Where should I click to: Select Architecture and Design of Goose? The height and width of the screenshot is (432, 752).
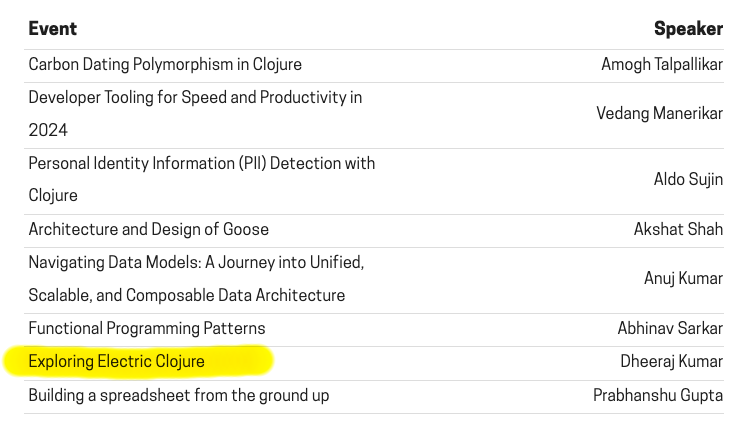[148, 229]
